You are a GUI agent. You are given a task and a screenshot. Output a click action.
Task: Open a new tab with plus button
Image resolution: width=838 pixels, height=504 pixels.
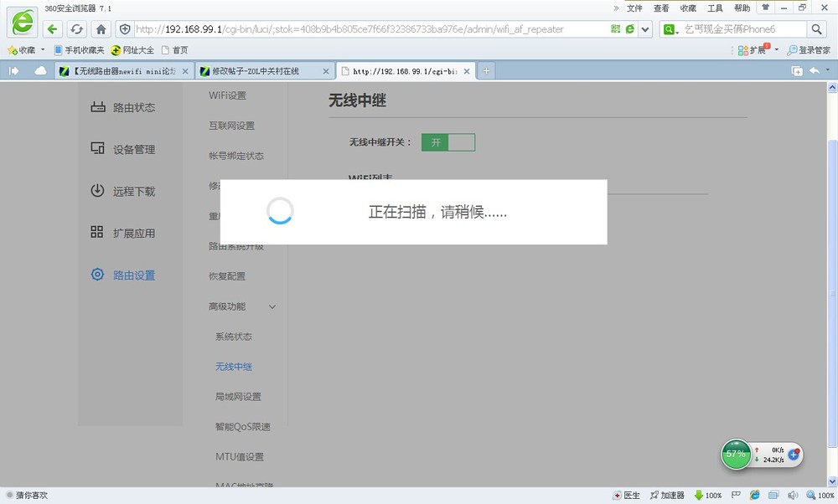coord(486,70)
